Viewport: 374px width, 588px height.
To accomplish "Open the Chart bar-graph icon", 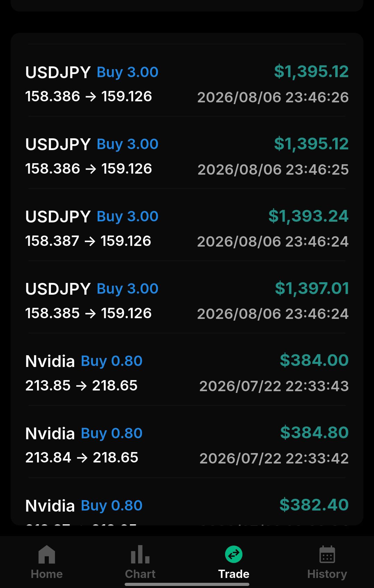I will [x=140, y=554].
